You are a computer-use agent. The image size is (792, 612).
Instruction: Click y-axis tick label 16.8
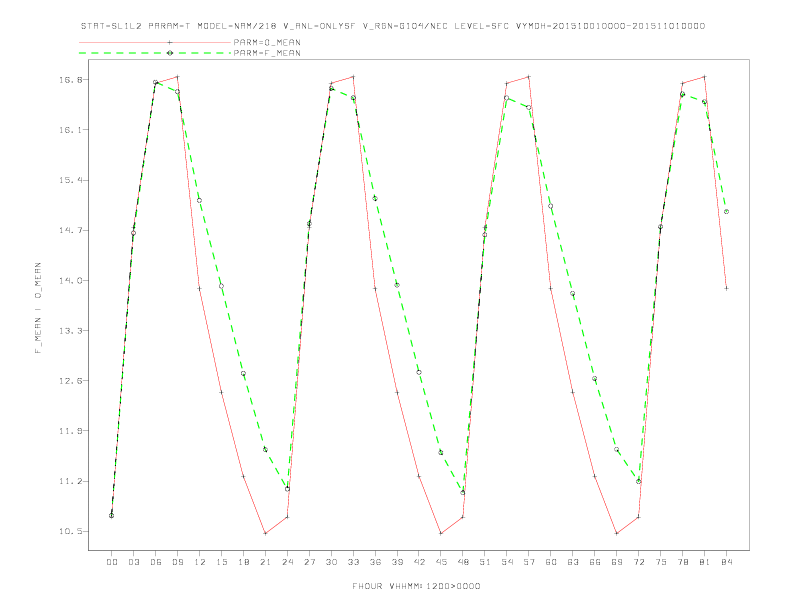coord(69,80)
